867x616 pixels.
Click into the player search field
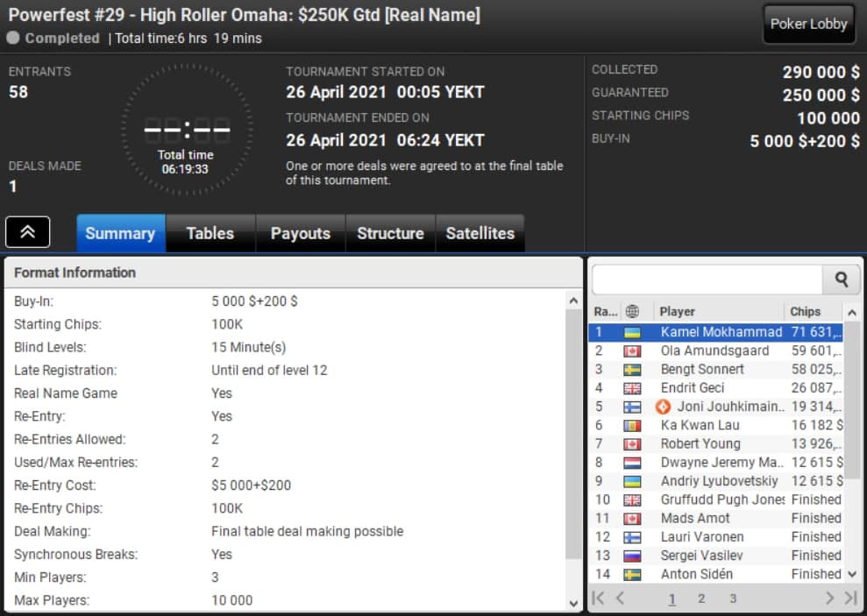707,280
